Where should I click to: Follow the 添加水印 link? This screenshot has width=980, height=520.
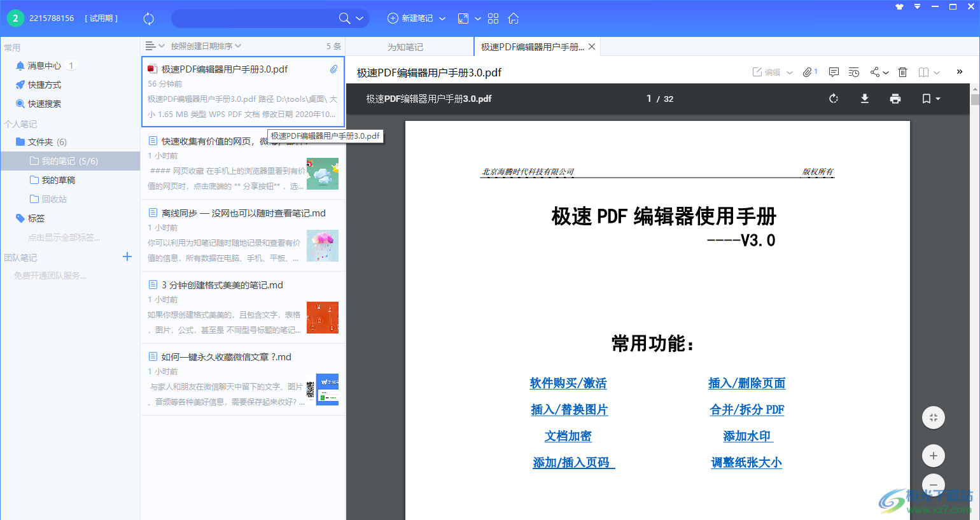pos(748,436)
